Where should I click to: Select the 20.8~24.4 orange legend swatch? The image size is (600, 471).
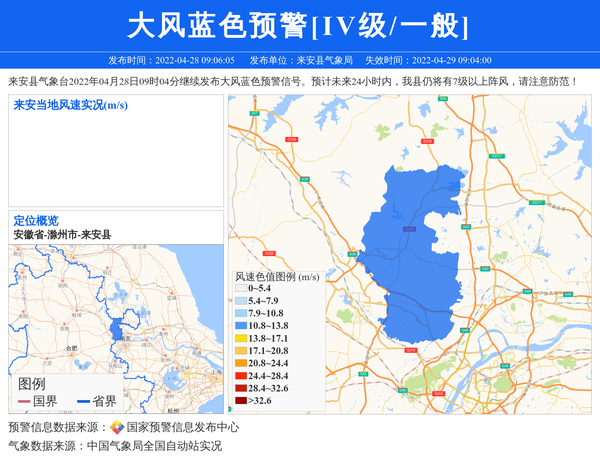point(241,363)
